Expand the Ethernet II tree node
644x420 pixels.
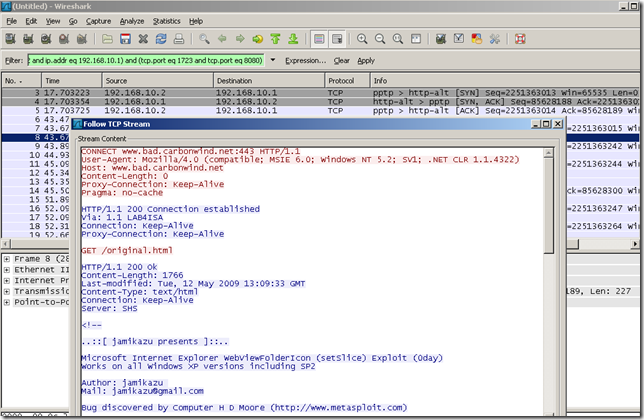[7, 270]
